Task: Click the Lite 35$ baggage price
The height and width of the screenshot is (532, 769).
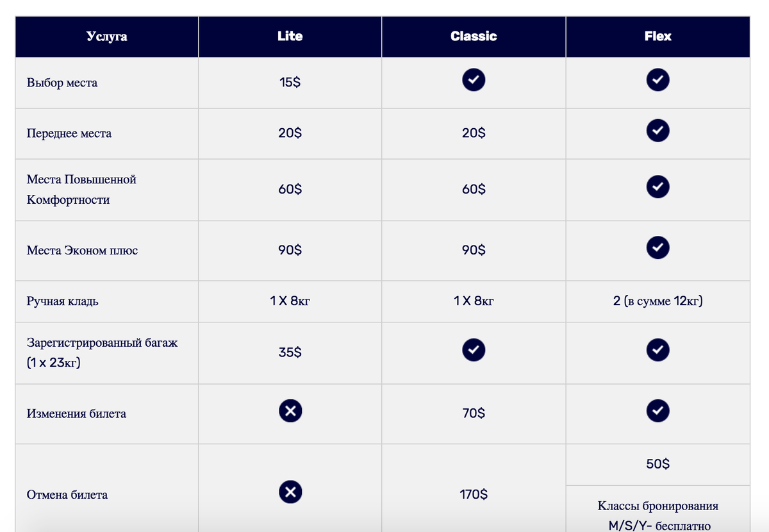Action: [290, 353]
